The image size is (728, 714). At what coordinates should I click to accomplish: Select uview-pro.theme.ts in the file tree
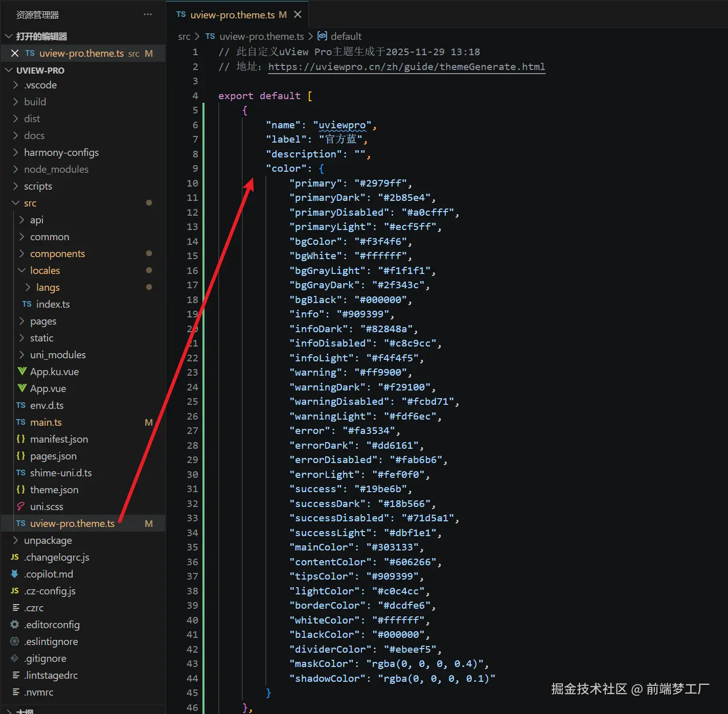[x=83, y=523]
